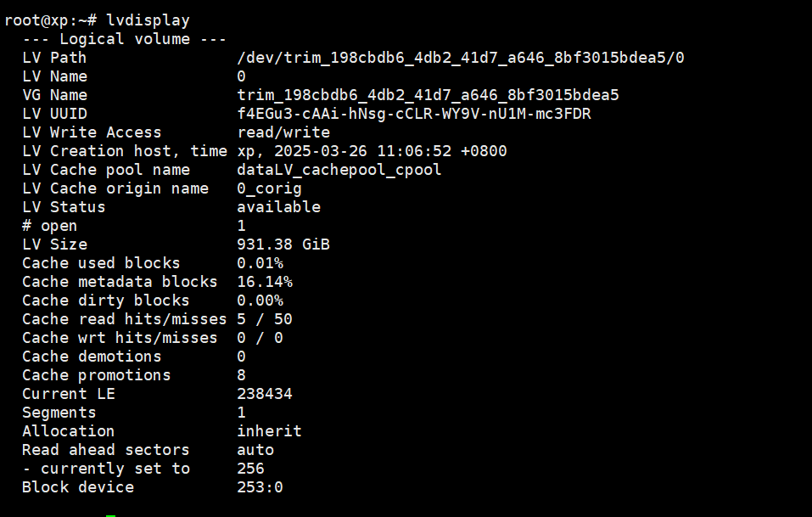Click the green terminal cursor

tap(111, 515)
